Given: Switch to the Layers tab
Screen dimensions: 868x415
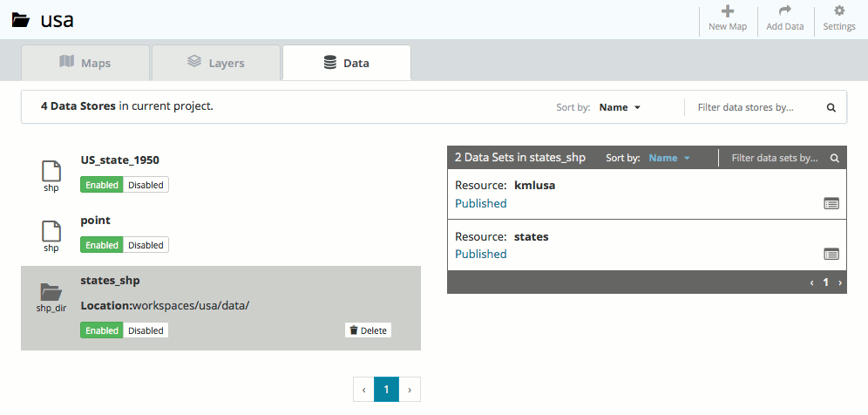Looking at the screenshot, I should tap(216, 63).
